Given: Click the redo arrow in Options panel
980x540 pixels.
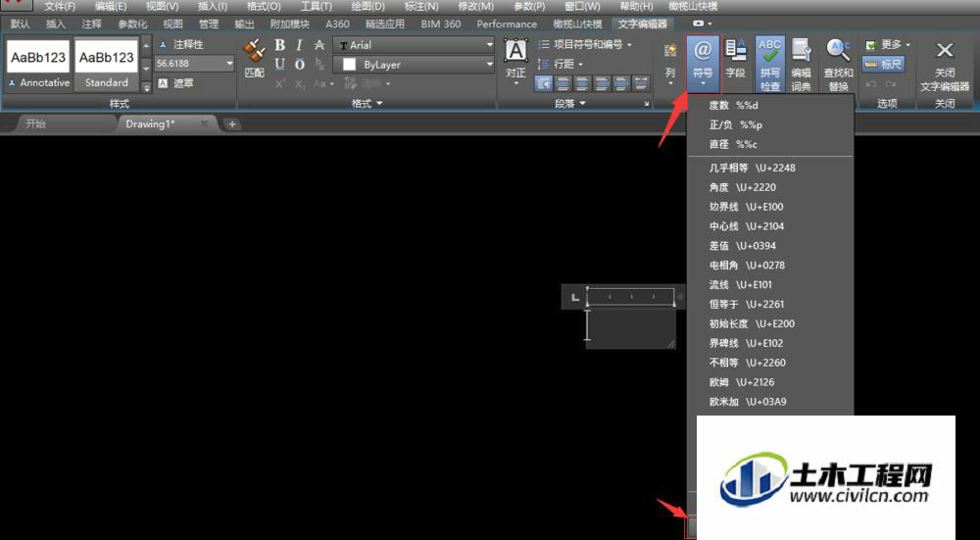Looking at the screenshot, I should pyautogui.click(x=891, y=83).
